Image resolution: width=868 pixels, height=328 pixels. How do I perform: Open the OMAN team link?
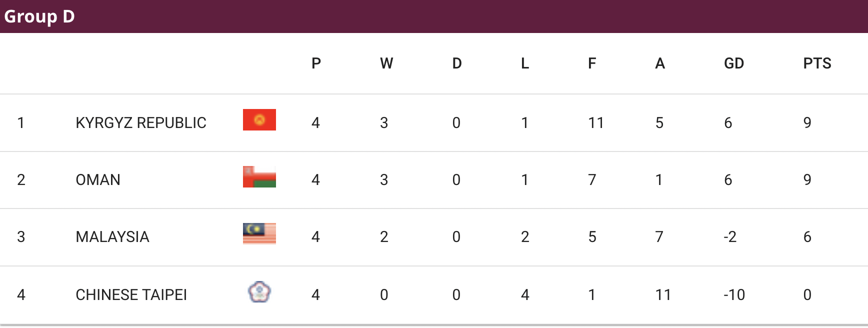pyautogui.click(x=98, y=179)
